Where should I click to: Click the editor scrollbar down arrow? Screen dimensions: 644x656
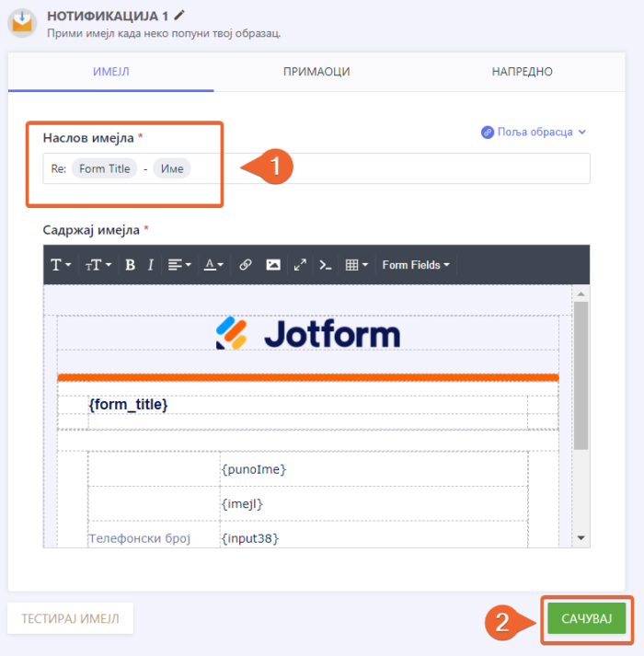pos(581,538)
